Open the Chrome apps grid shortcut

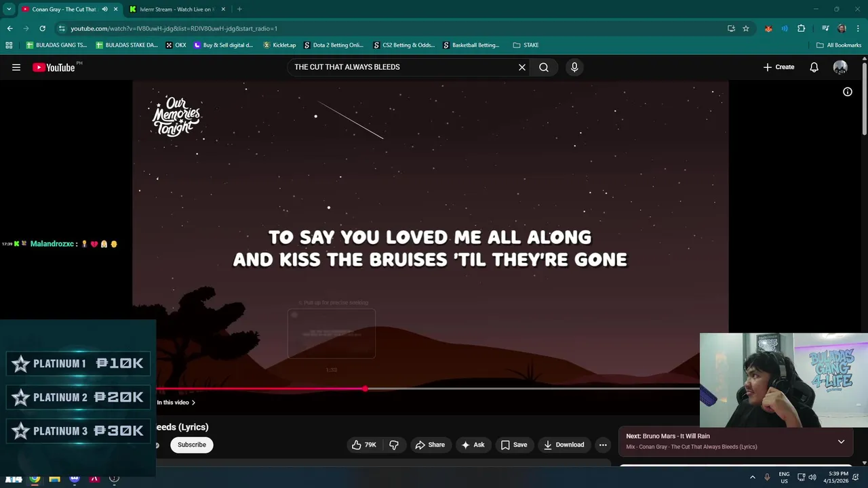(x=9, y=45)
